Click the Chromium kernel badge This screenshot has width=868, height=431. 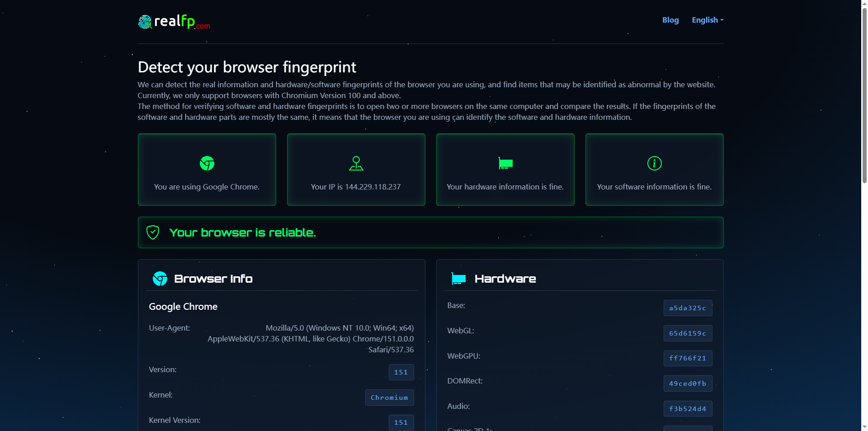tap(389, 398)
